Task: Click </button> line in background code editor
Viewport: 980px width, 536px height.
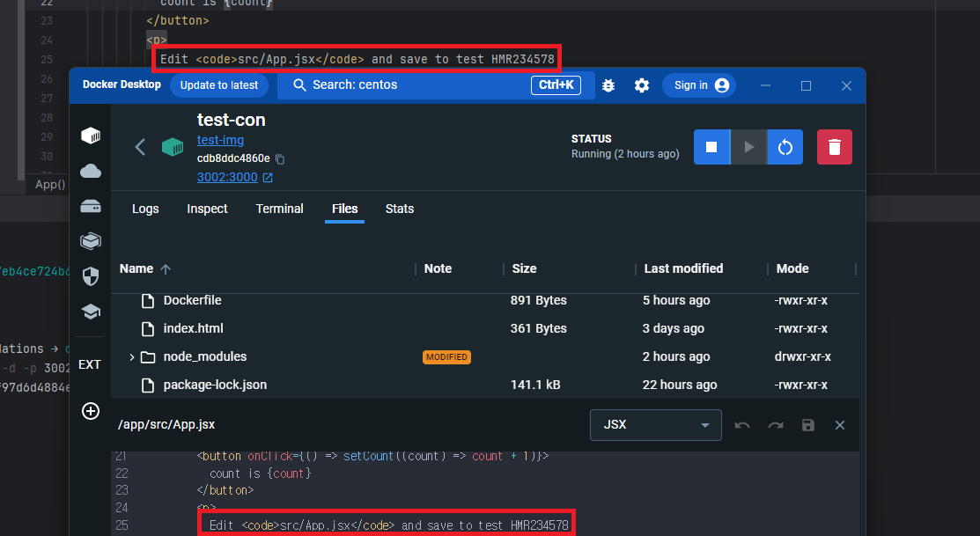Action: [178, 20]
